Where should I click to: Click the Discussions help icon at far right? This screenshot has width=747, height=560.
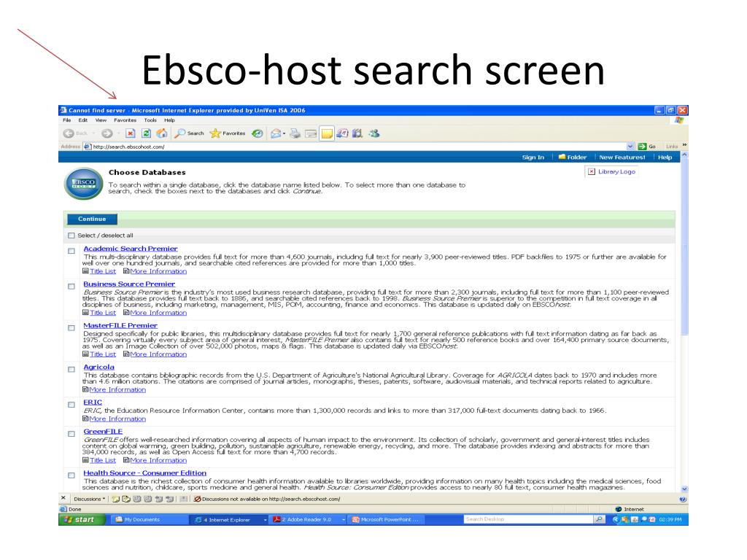[x=682, y=499]
